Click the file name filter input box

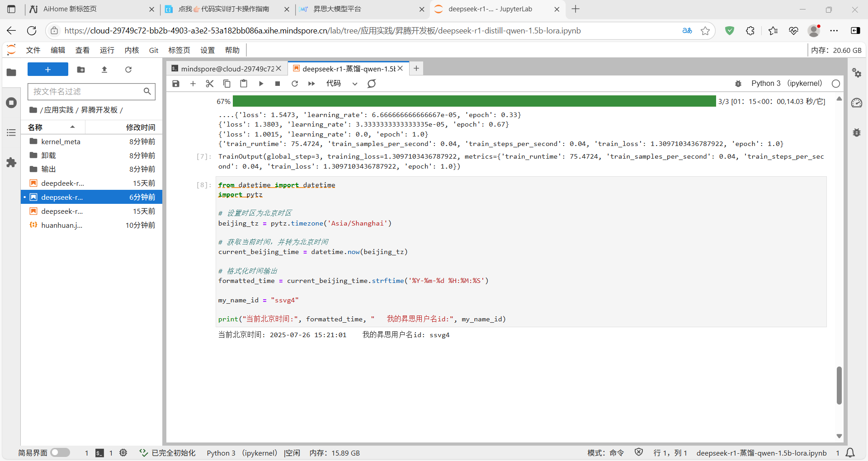tap(86, 92)
